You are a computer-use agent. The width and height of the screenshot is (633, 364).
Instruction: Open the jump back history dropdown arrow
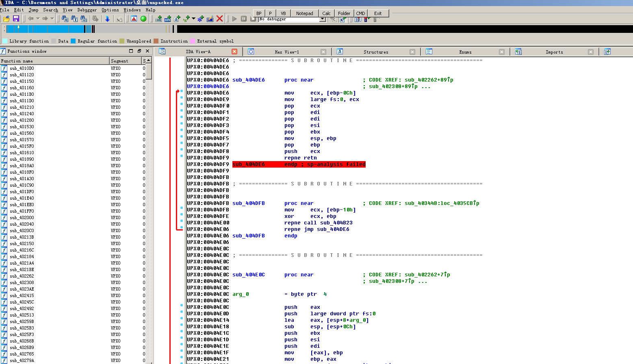pyautogui.click(x=38, y=19)
